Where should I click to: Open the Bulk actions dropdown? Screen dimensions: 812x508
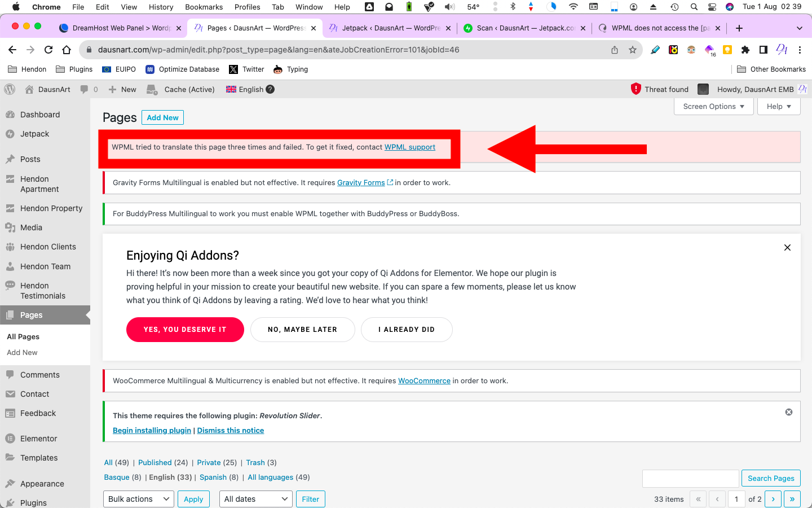139,499
